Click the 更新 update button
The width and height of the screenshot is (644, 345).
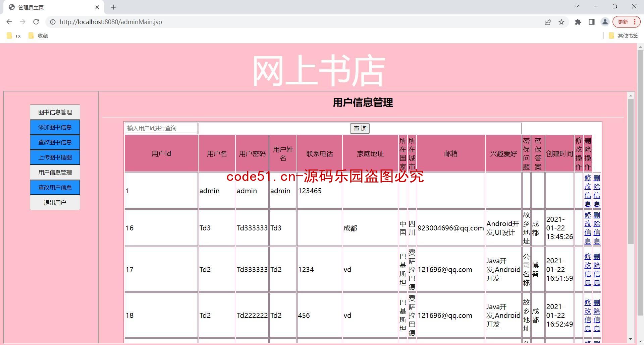[626, 22]
